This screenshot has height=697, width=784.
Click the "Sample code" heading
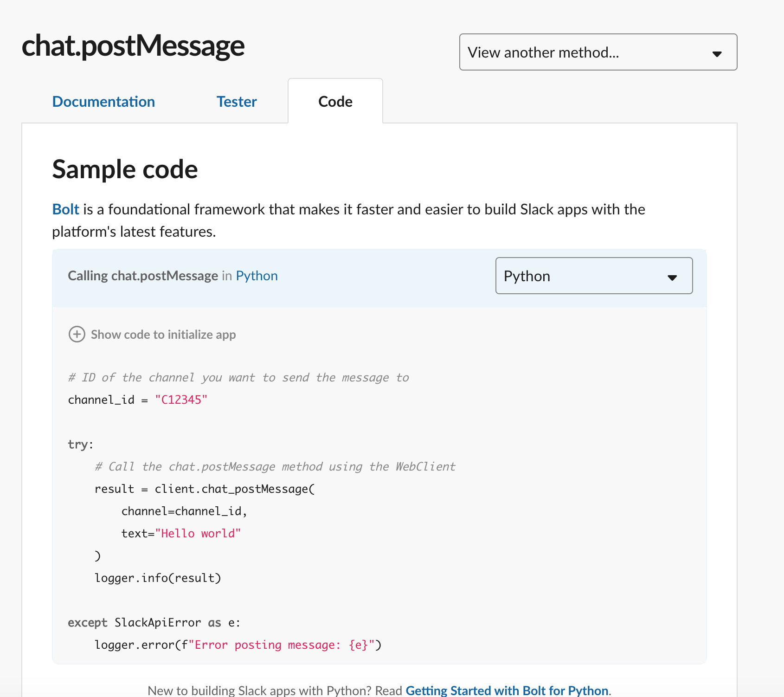pyautogui.click(x=125, y=169)
